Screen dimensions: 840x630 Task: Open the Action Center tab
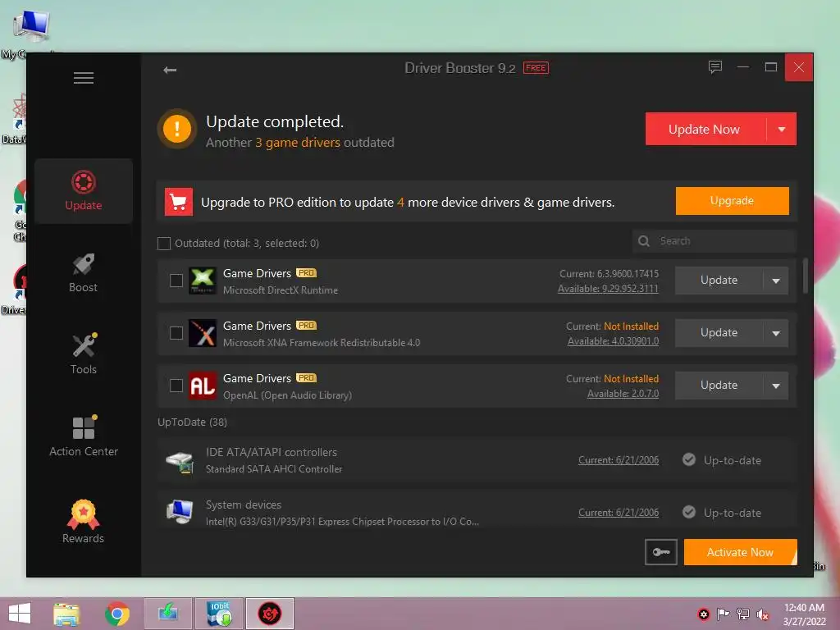84,436
